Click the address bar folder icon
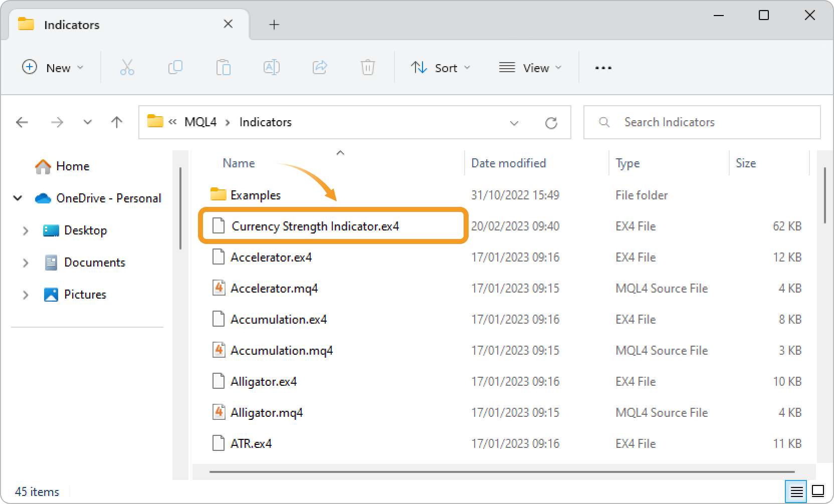 pos(155,121)
